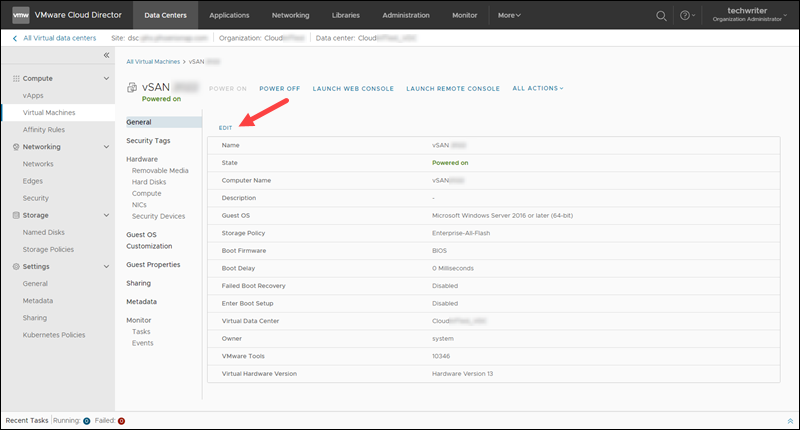Collapse the Networking section chevron
This screenshot has width=800, height=430.
click(x=106, y=147)
